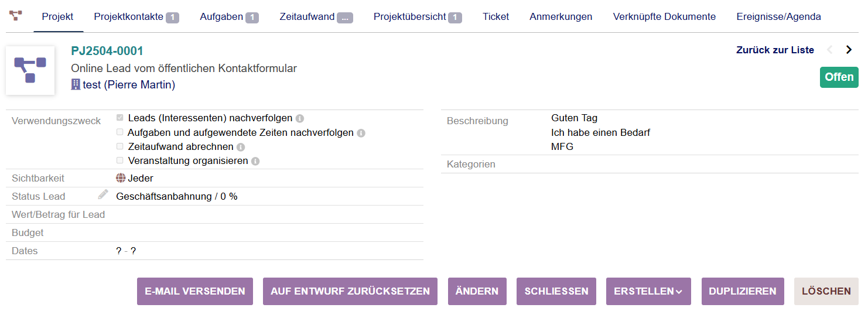Open the Projektkontakte tab
The image size is (868, 318).
coord(136,17)
